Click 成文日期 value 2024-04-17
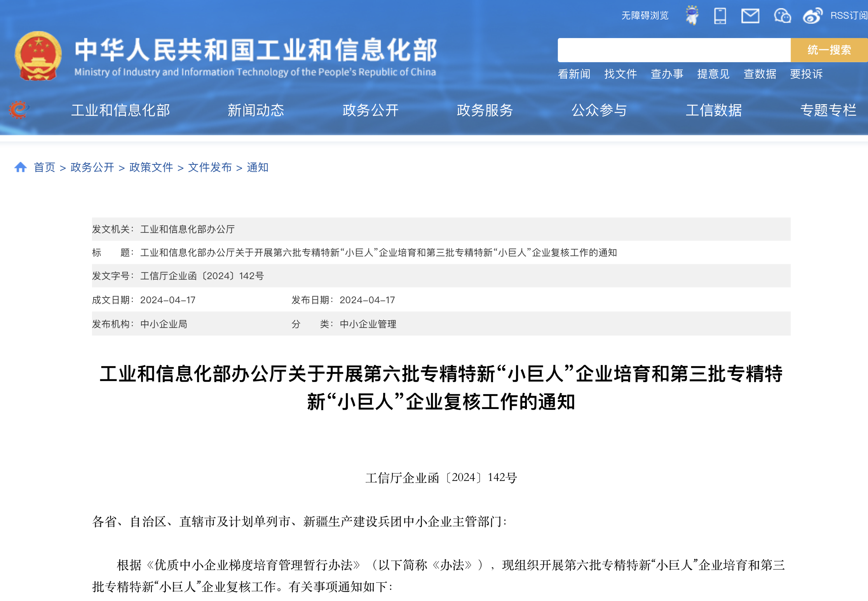 click(x=168, y=300)
